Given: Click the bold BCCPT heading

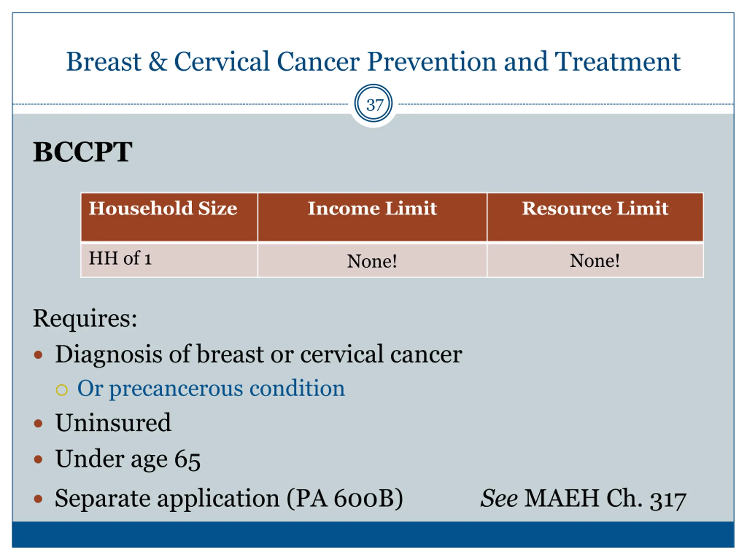Looking at the screenshot, I should [82, 152].
